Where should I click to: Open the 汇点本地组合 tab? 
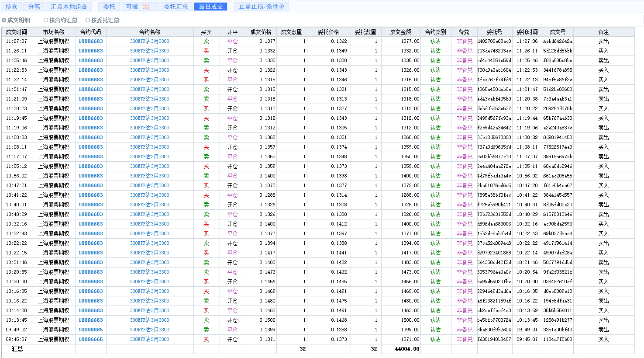(69, 7)
